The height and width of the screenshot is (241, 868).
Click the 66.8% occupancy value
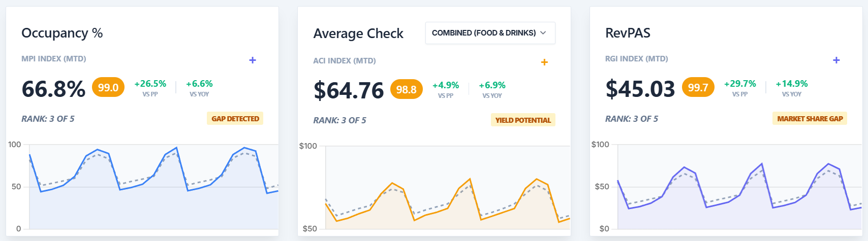click(53, 89)
